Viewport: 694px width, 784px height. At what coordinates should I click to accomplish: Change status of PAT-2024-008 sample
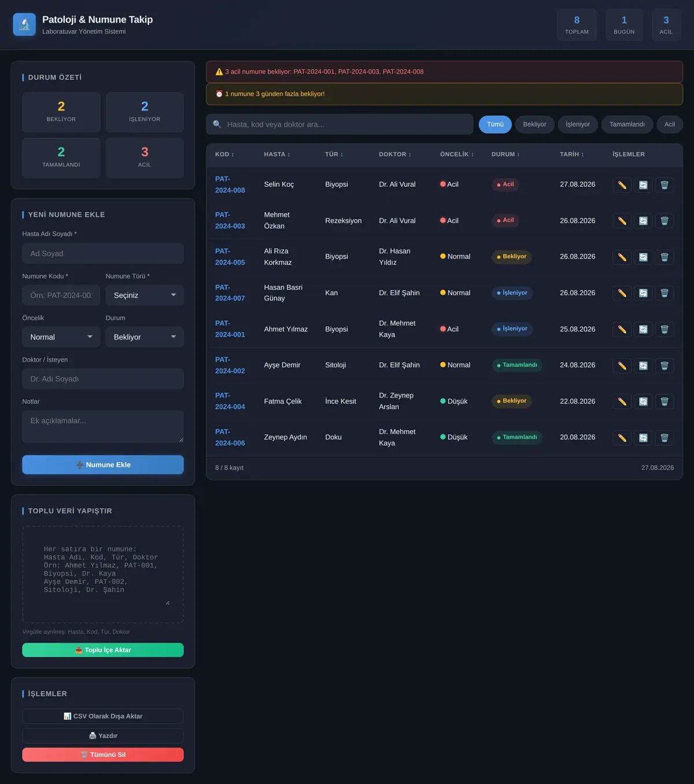[x=643, y=185]
